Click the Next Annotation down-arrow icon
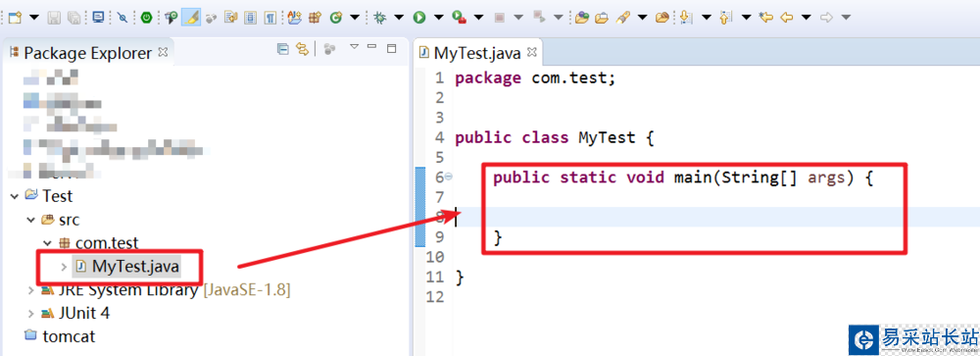The height and width of the screenshot is (356, 980). [x=686, y=17]
